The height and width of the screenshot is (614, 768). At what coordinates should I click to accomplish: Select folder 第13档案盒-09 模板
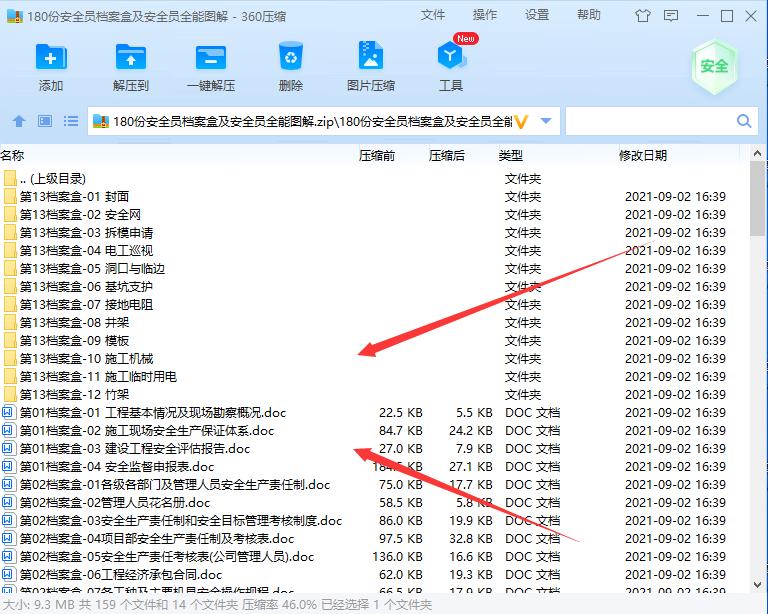pos(375,341)
